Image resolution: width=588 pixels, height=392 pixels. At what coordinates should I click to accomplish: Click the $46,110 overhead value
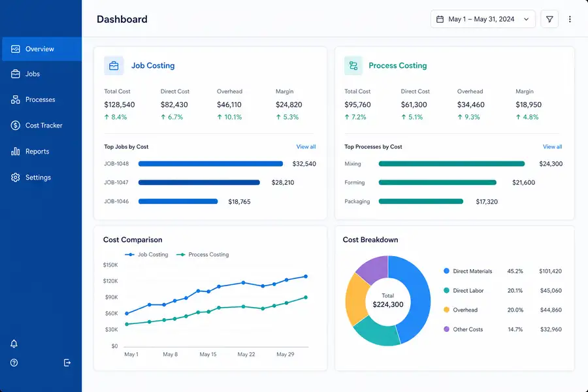[x=229, y=105]
